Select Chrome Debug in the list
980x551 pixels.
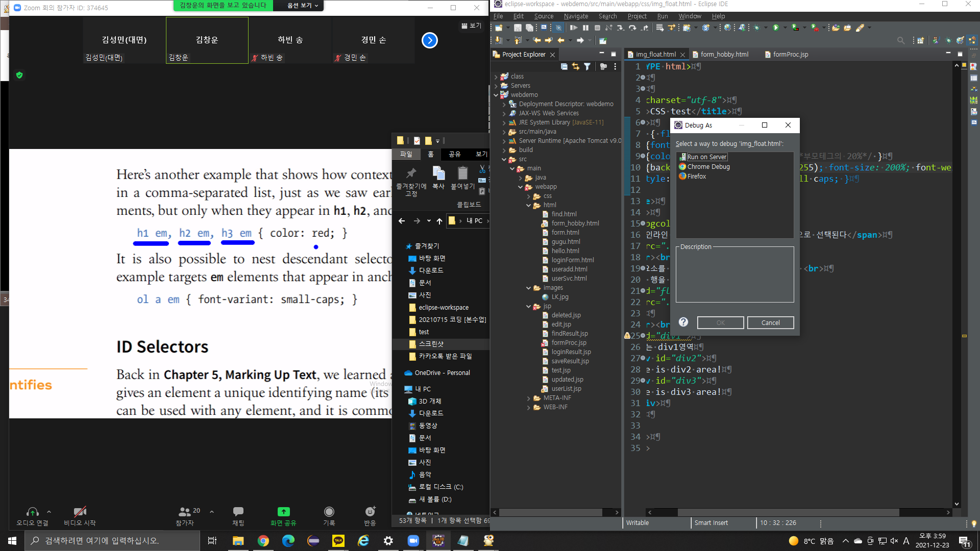click(708, 167)
